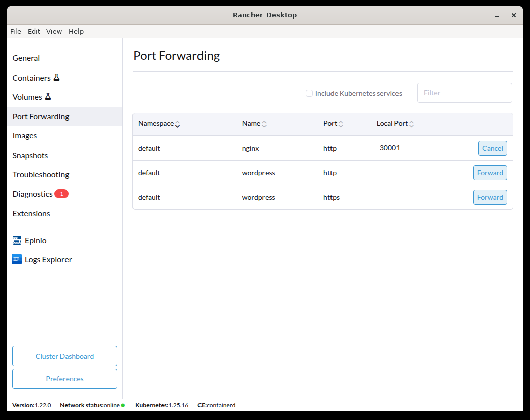This screenshot has width=530, height=420.
Task: Click the Diagnostics red badge counter
Action: click(61, 194)
